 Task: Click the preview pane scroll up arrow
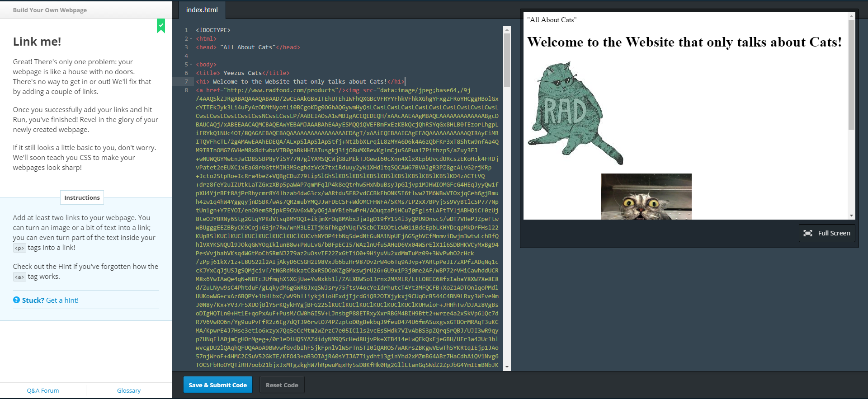[x=851, y=16]
